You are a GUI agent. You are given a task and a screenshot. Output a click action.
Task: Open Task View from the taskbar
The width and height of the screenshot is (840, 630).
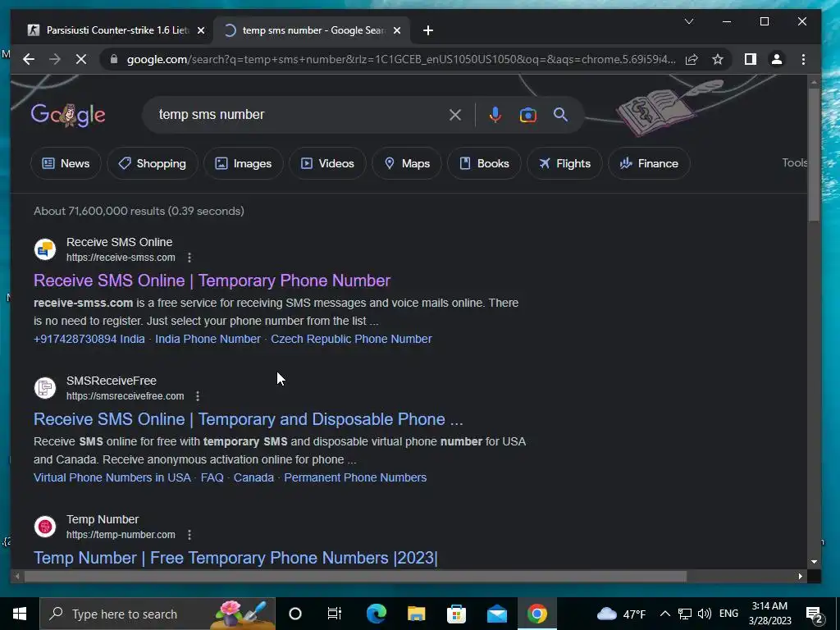tap(335, 614)
